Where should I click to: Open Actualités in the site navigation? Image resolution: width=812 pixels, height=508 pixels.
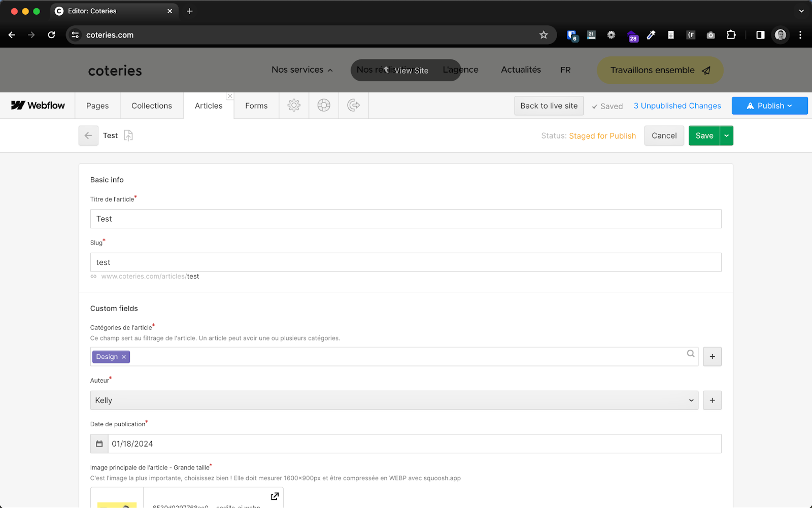tap(521, 70)
